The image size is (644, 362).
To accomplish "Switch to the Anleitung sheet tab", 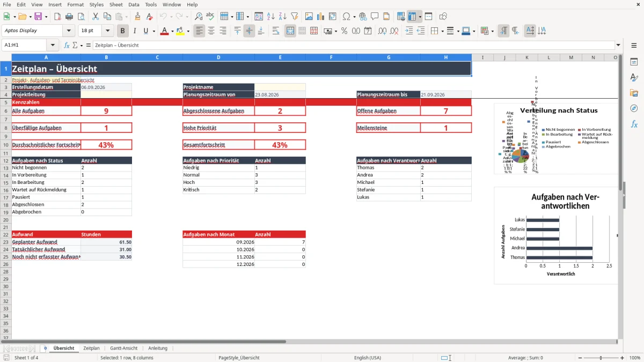I will (x=158, y=348).
